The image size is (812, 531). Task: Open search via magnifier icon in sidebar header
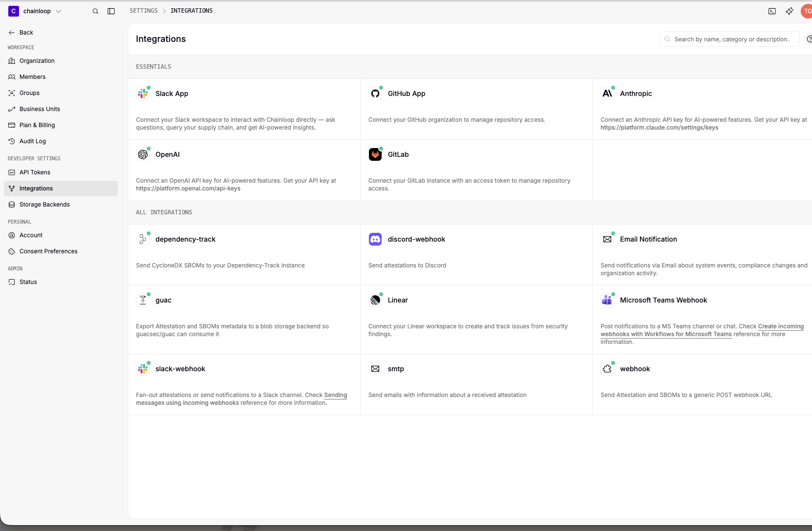[x=96, y=11]
